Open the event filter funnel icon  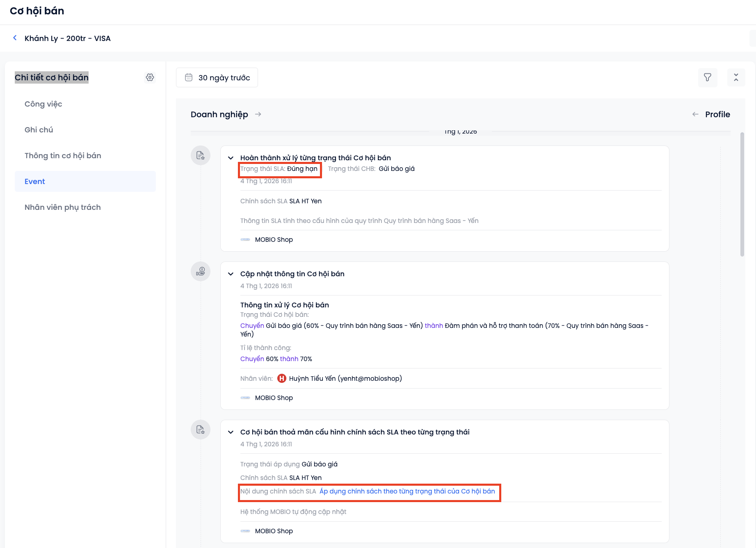click(x=708, y=77)
